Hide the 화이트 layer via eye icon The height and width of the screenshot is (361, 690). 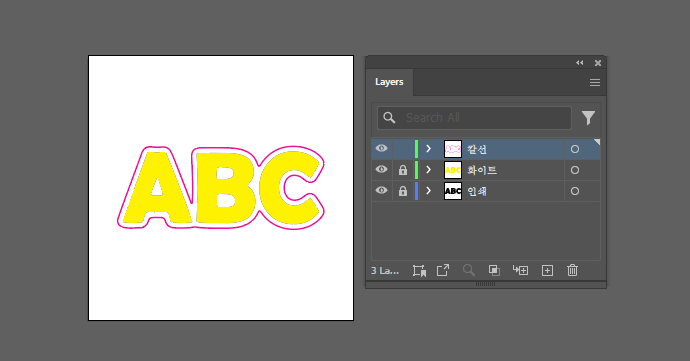coord(382,169)
